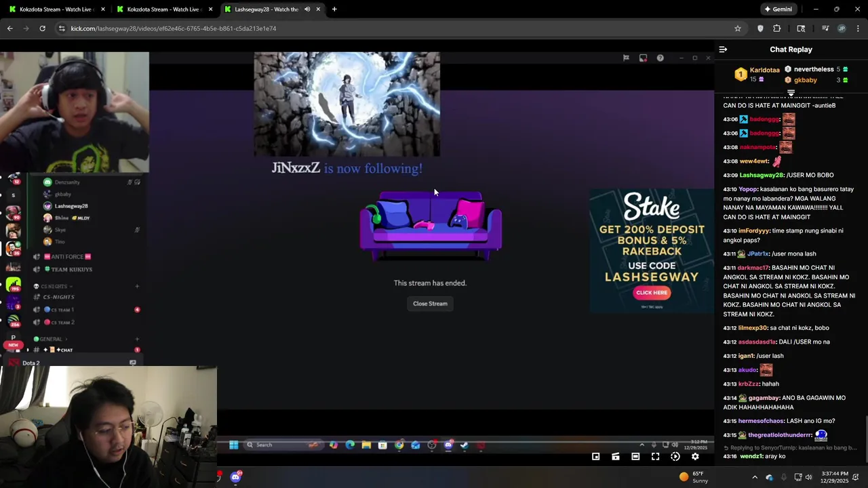Click username Lashsegway28 in chat replay
The height and width of the screenshot is (488, 868).
click(x=761, y=175)
